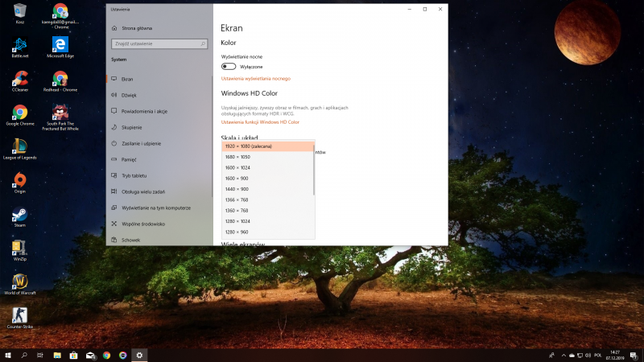Select 1680 × 1050 resolution option
The image size is (644, 362).
(x=240, y=157)
